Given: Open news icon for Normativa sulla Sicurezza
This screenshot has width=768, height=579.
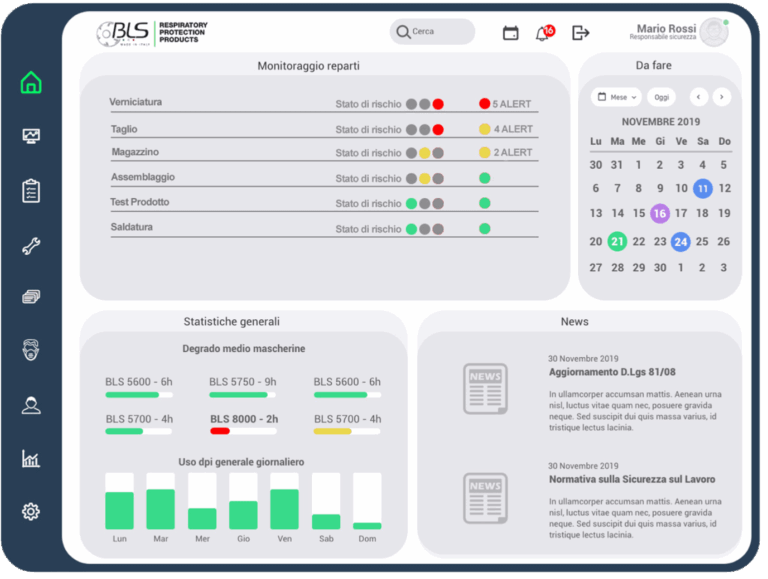Looking at the screenshot, I should [485, 498].
